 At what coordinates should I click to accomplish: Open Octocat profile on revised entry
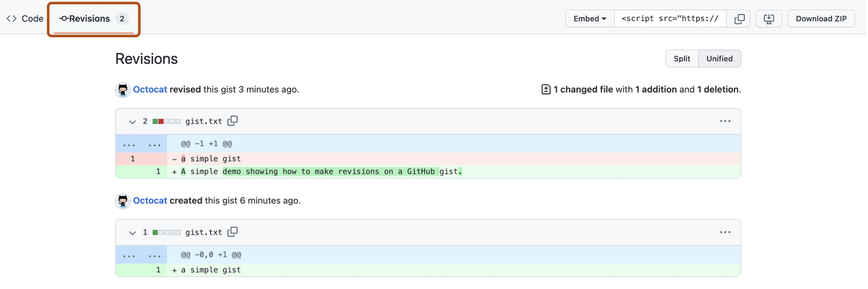tap(150, 89)
